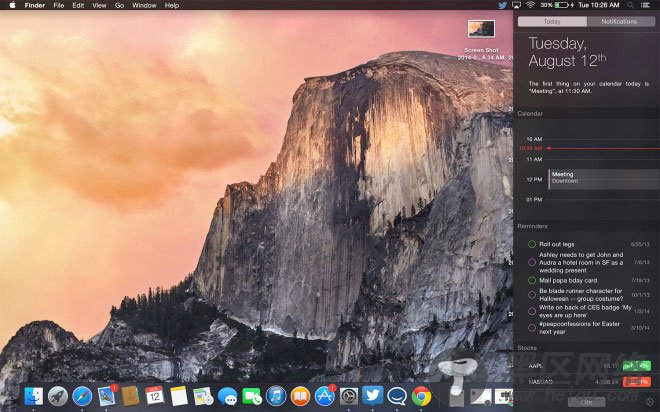
Task: Click battery 30% indicator in menu bar
Action: tap(556, 5)
